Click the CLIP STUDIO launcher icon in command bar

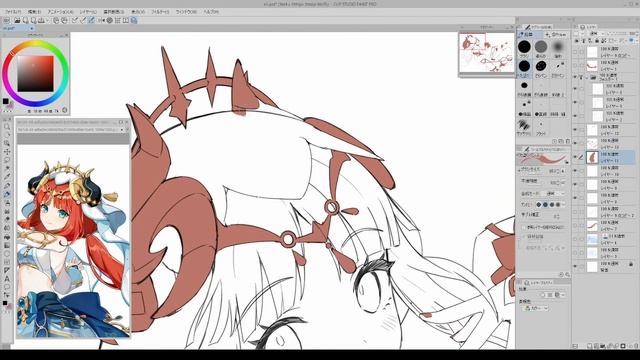click(7, 20)
